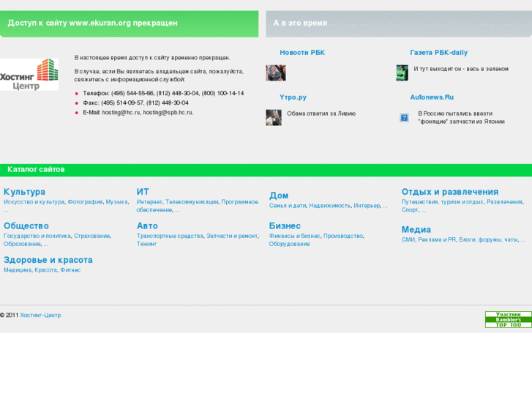
Task: Open the Общество catalog category
Action: pyautogui.click(x=26, y=225)
